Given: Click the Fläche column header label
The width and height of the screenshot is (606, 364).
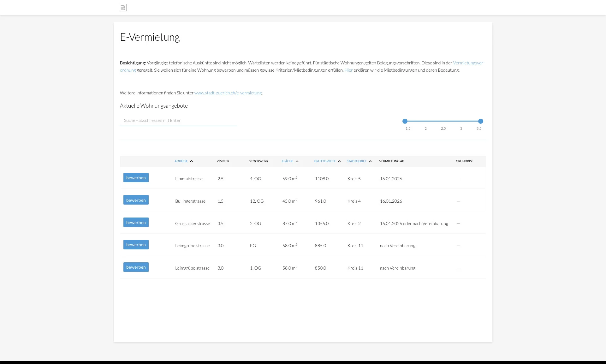Looking at the screenshot, I should pos(288,161).
